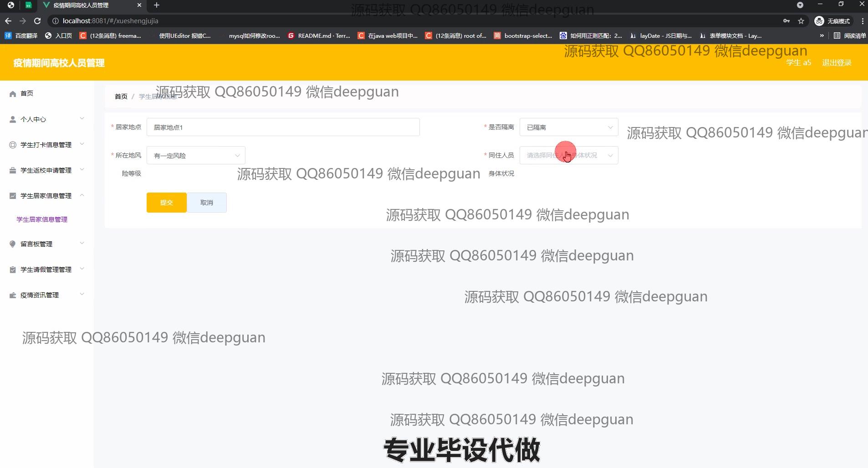Select 学生打卡信息管理 menu item
Screen dimensions: 868x468
pos(47,145)
